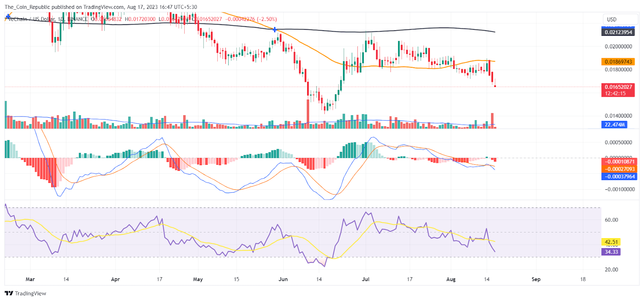This screenshot has height=301, width=644.
Task: Click the Aug label on time axis
Action: (x=451, y=279)
